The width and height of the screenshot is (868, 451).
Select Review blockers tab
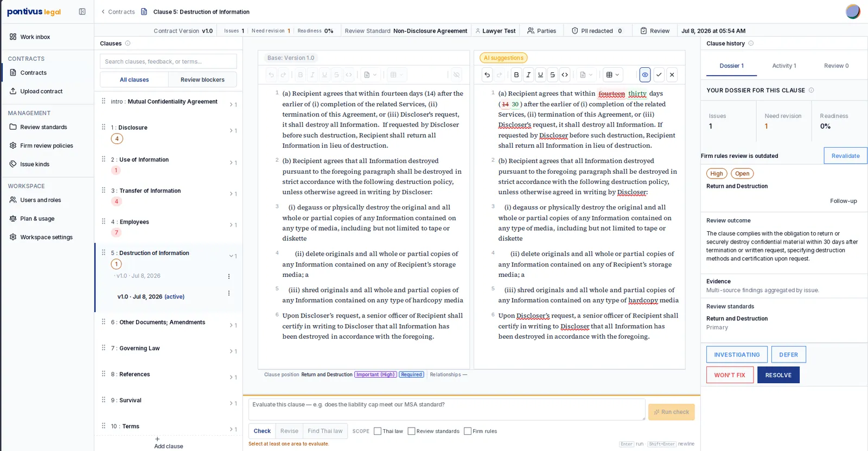(202, 79)
